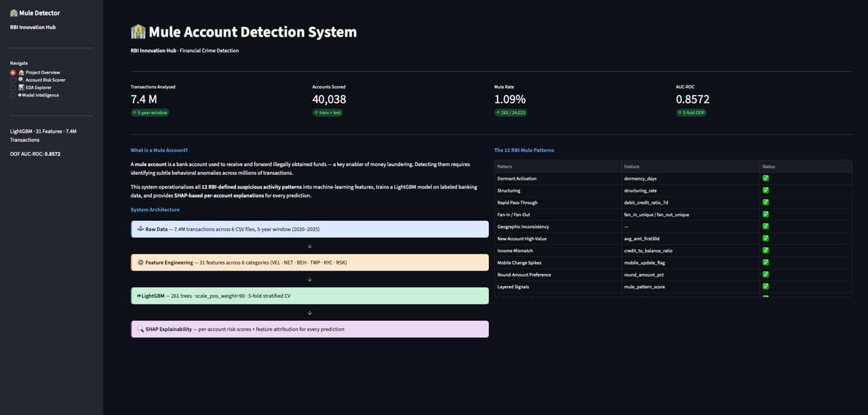The image size is (868, 415).
Task: Click the 'structuring_rate' feature cell
Action: point(690,191)
